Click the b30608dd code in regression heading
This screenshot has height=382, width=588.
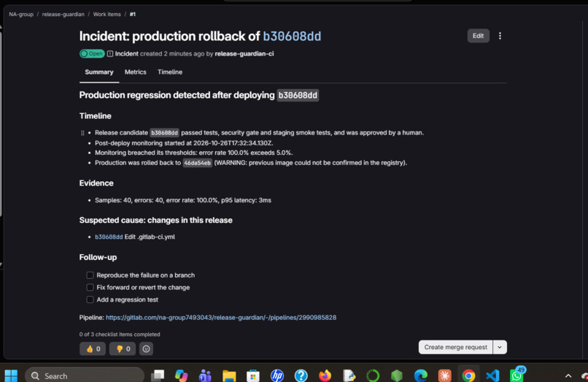[298, 95]
